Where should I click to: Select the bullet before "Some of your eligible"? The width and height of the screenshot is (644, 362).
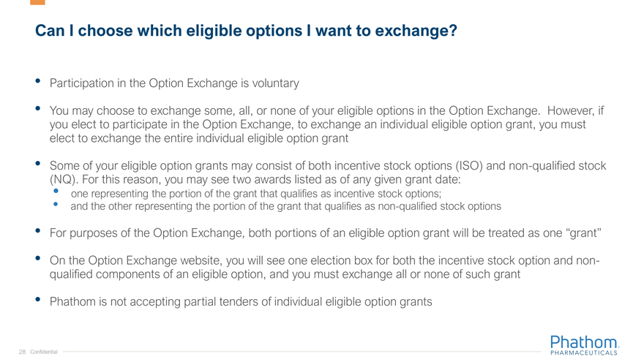pyautogui.click(x=38, y=163)
